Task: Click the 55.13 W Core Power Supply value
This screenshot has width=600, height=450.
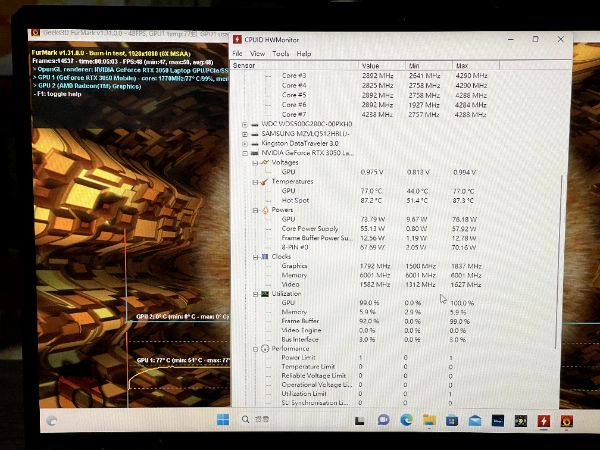Action: (373, 229)
